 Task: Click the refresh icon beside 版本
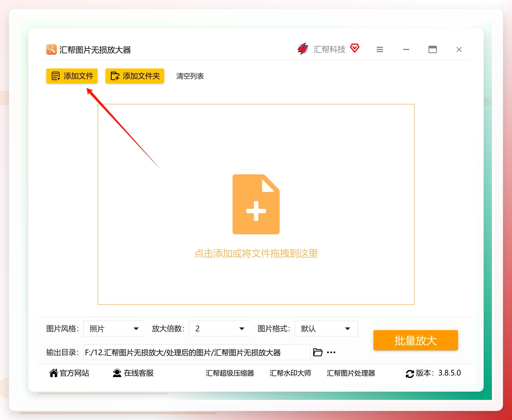point(410,374)
